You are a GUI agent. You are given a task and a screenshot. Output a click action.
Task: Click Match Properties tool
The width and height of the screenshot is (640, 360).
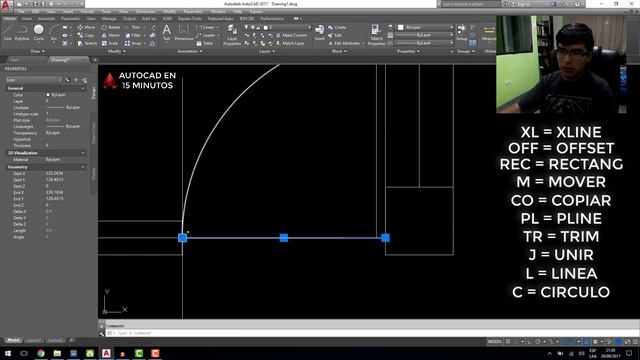point(376,35)
